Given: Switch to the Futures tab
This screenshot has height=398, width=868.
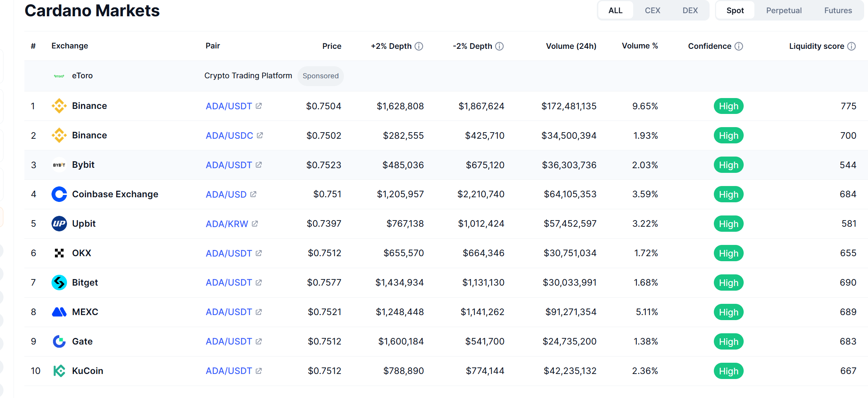Looking at the screenshot, I should tap(838, 10).
